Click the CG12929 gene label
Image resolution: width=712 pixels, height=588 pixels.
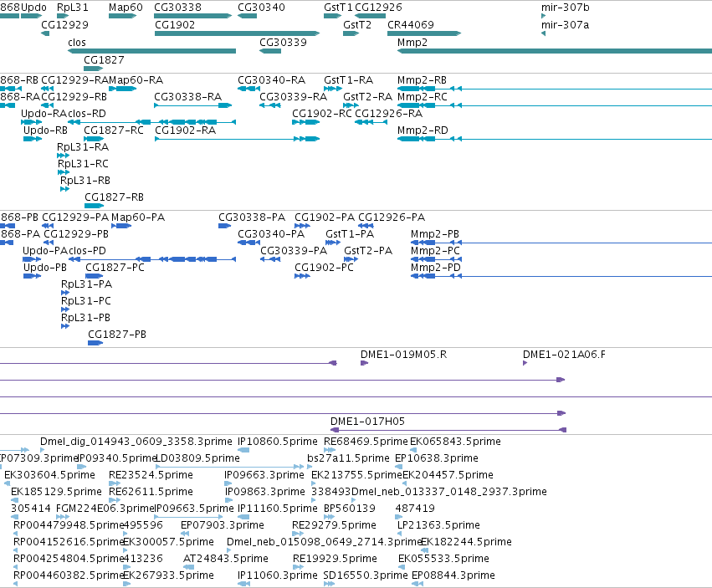65,25
